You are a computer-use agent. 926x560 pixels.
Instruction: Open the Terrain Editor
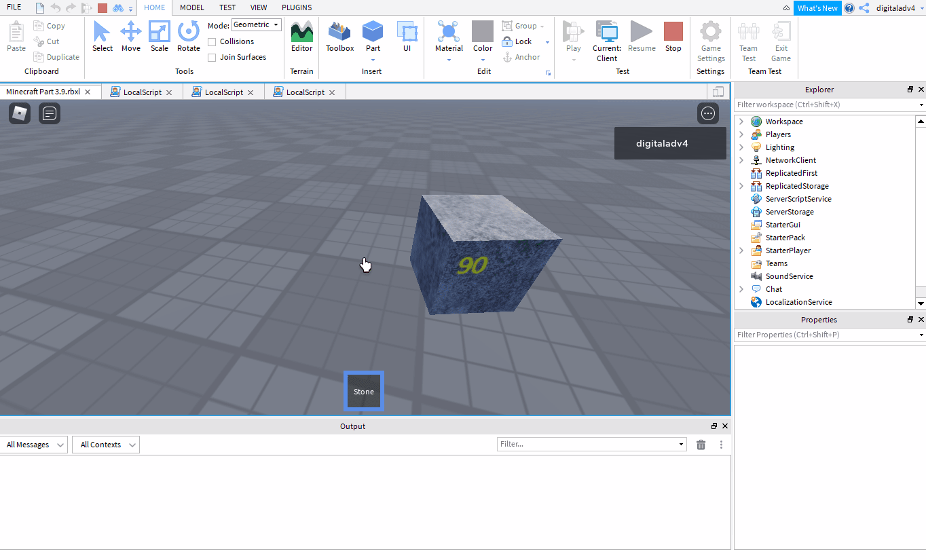[302, 37]
